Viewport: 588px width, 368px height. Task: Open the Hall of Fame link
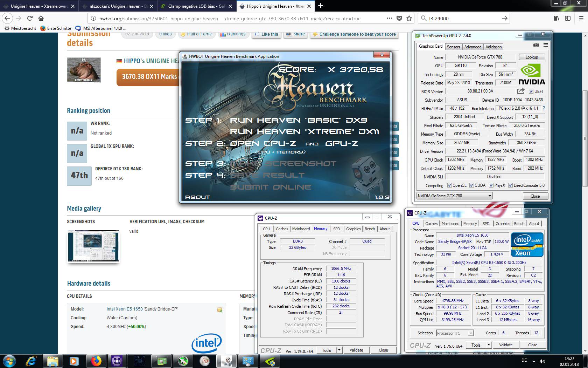click(196, 34)
